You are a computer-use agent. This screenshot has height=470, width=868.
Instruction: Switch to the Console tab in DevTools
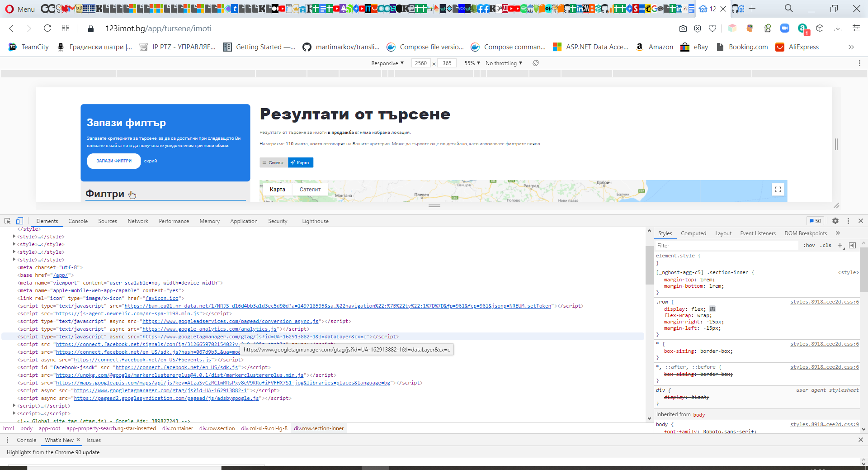78,221
